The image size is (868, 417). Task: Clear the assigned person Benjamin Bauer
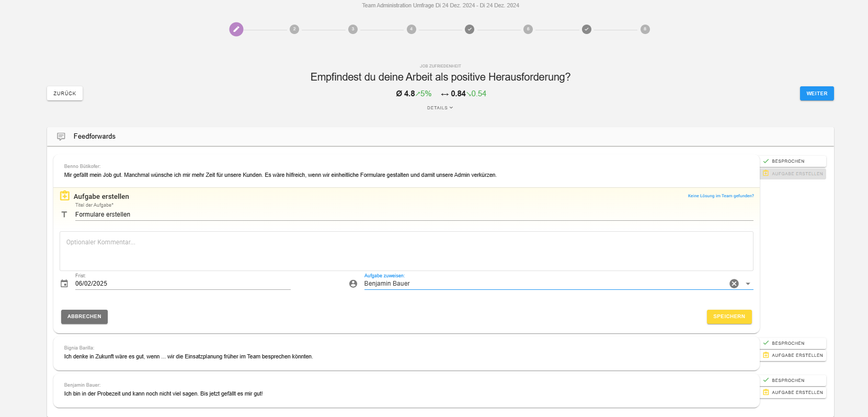(x=734, y=284)
